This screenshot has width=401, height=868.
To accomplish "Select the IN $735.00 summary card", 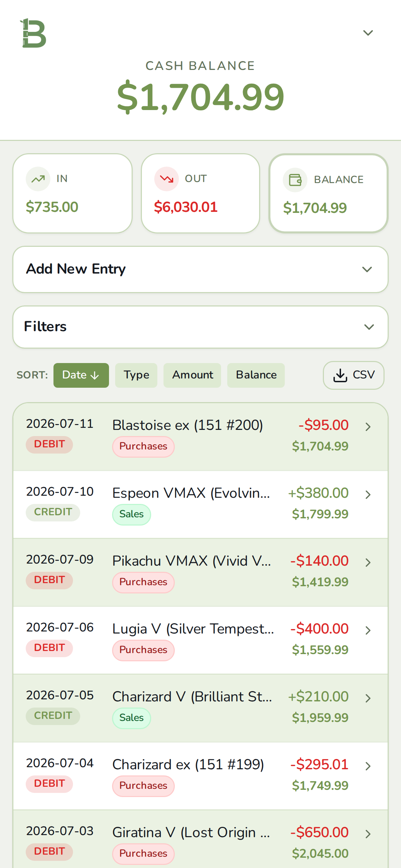I will tap(73, 193).
